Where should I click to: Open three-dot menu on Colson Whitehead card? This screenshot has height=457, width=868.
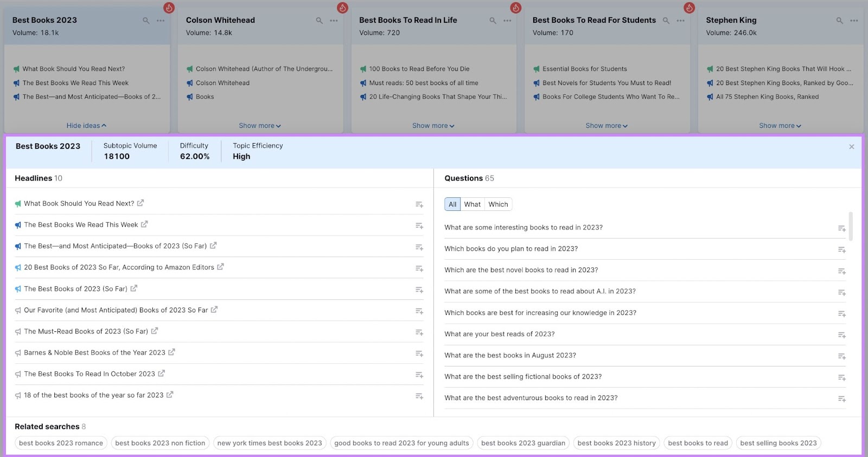pos(334,21)
